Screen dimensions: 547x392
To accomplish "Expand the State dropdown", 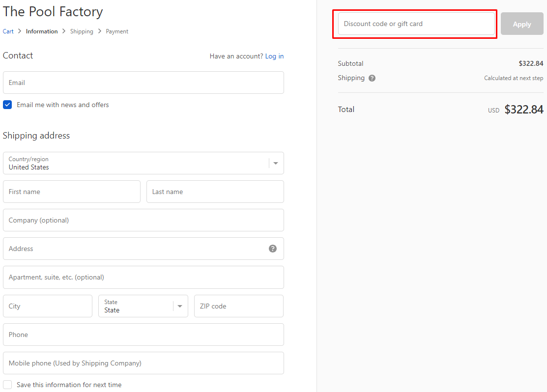I will [x=143, y=306].
